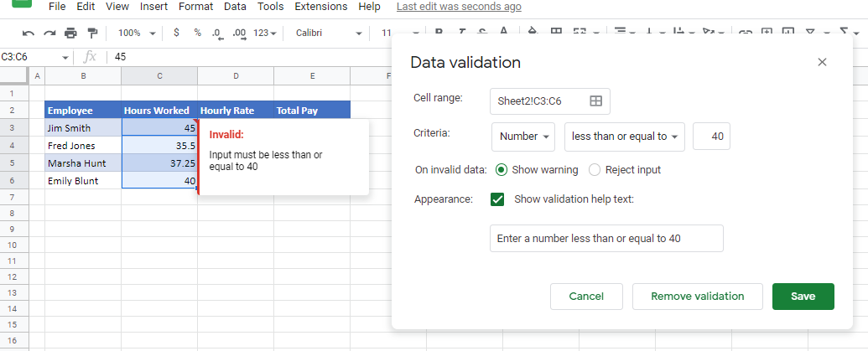868x351 pixels.
Task: Click Emily Blunt's hours cell showing 40
Action: (x=159, y=180)
